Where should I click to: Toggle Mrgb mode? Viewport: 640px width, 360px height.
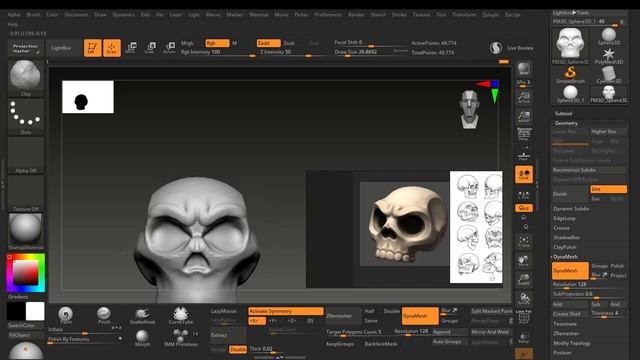[x=187, y=43]
